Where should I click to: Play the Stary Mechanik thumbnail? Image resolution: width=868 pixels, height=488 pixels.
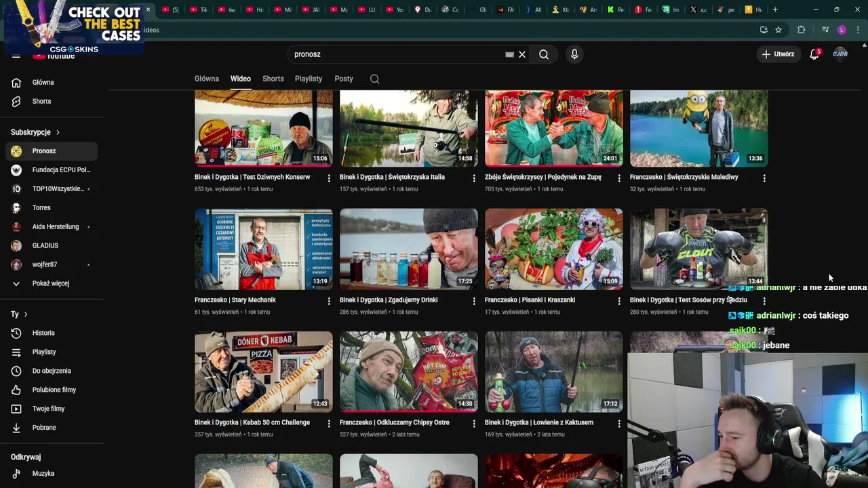[264, 249]
